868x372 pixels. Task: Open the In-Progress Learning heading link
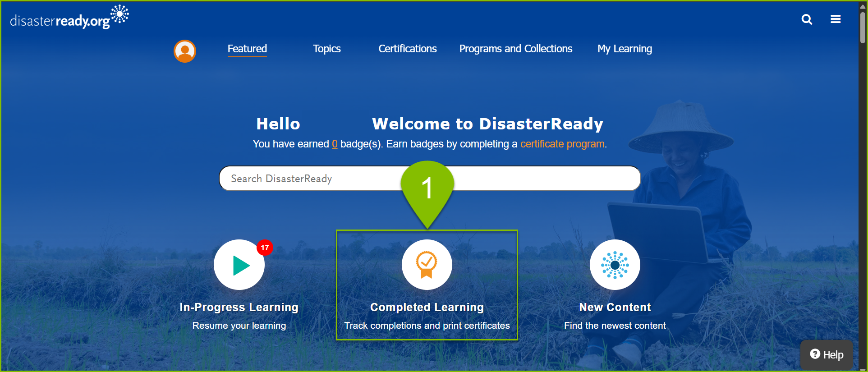[x=239, y=307]
